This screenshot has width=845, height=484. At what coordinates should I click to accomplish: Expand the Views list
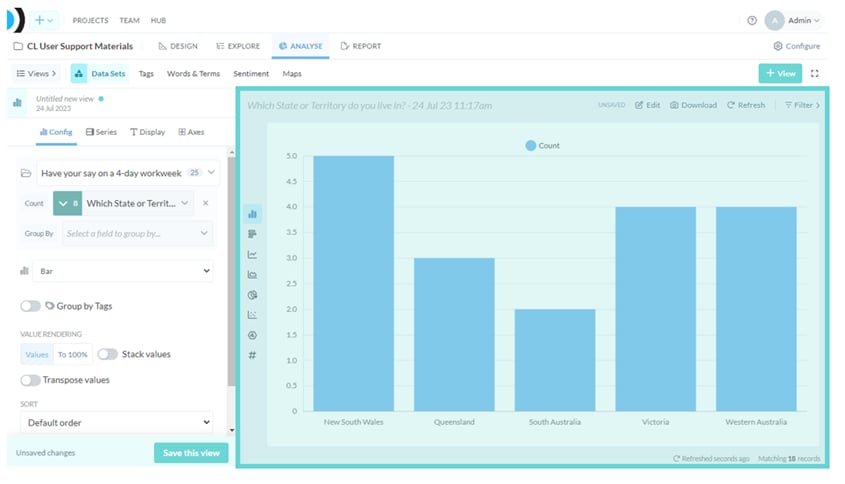coord(36,73)
